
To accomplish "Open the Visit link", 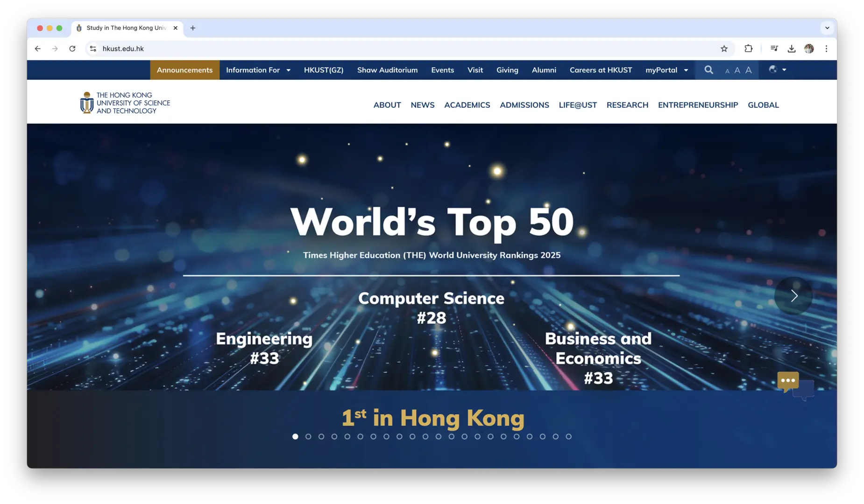I will [475, 70].
